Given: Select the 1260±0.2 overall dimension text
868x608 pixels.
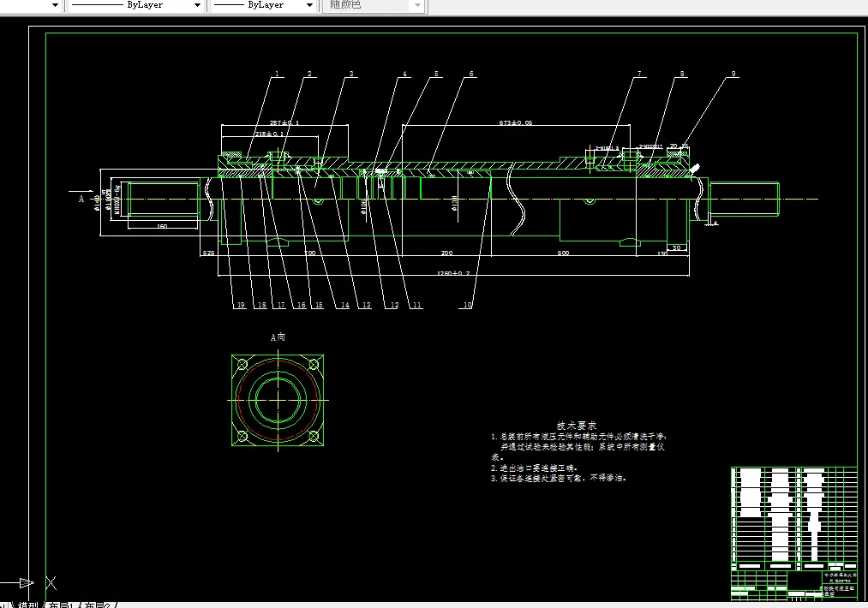Looking at the screenshot, I should click(452, 273).
